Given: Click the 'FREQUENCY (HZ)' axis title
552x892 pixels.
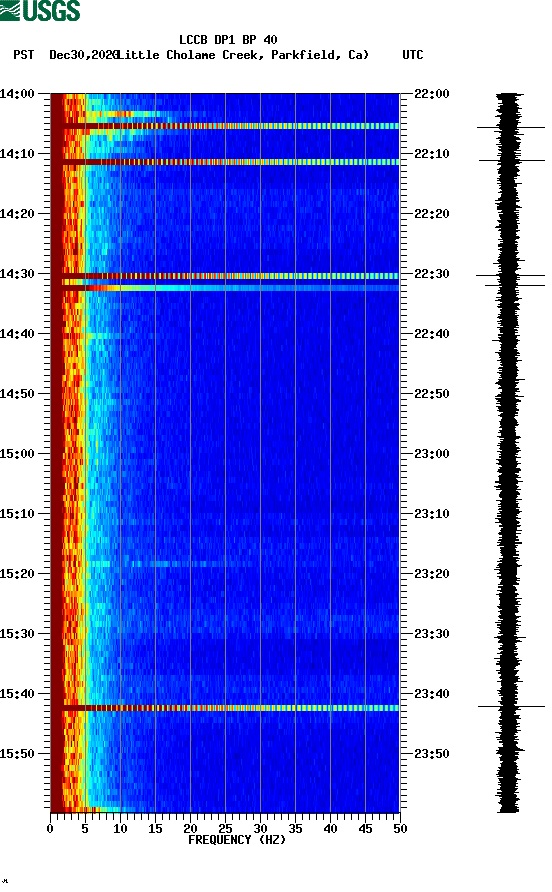Looking at the screenshot, I should 237,840.
